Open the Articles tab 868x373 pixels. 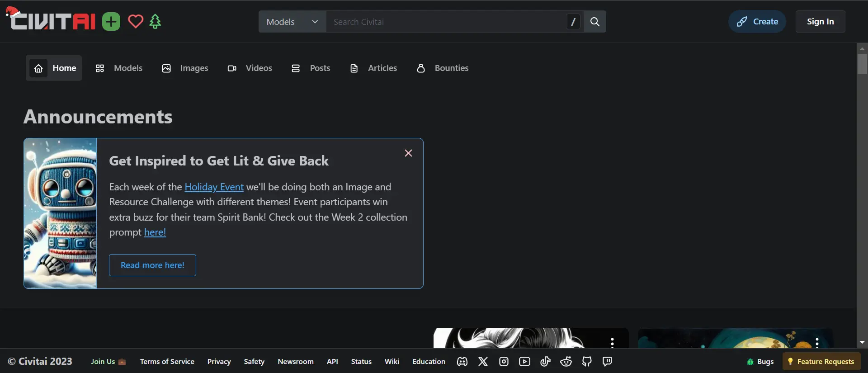tap(373, 68)
